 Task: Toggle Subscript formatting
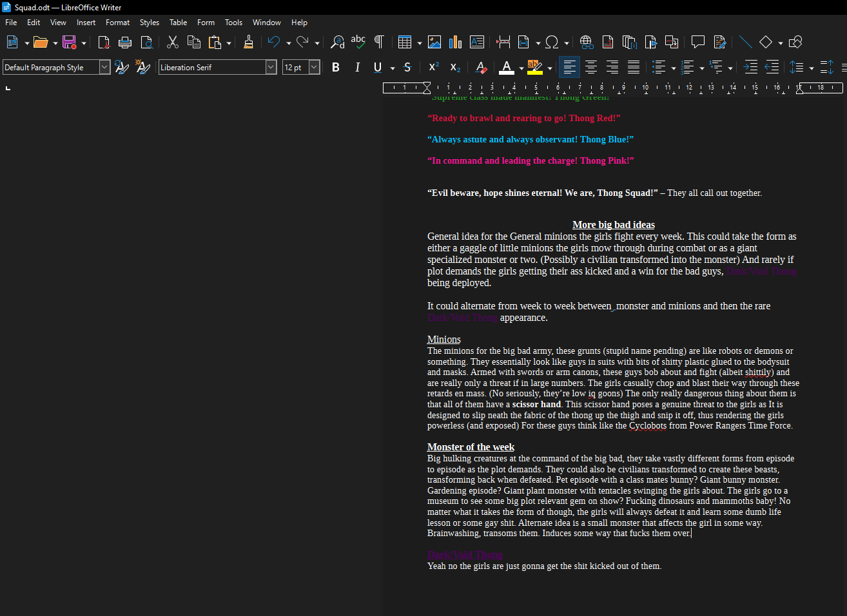455,67
